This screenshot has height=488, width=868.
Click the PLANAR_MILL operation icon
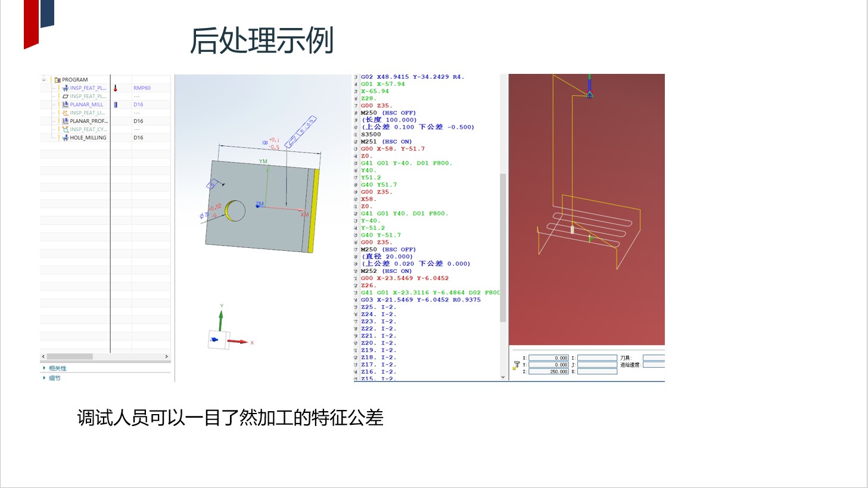point(66,105)
